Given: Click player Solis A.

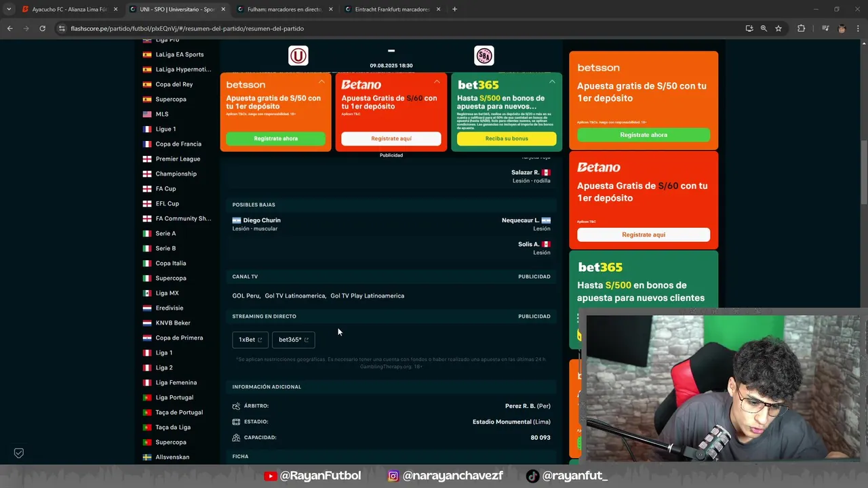Looking at the screenshot, I should pyautogui.click(x=529, y=244).
